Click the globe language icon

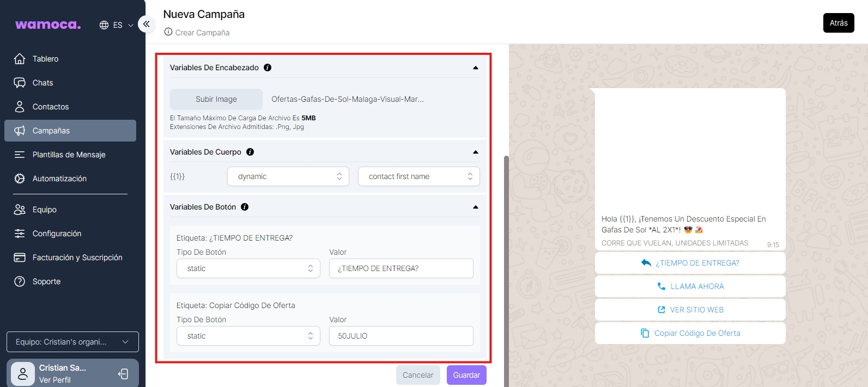click(x=104, y=25)
